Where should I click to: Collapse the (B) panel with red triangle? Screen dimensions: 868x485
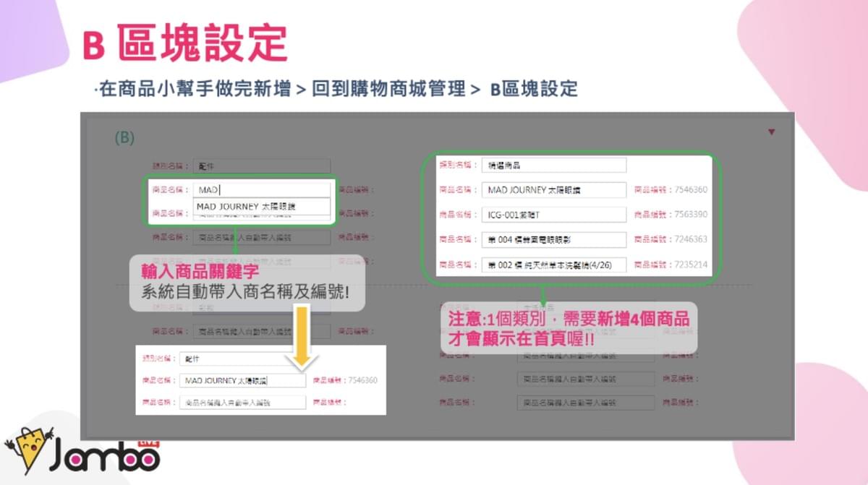pyautogui.click(x=771, y=132)
